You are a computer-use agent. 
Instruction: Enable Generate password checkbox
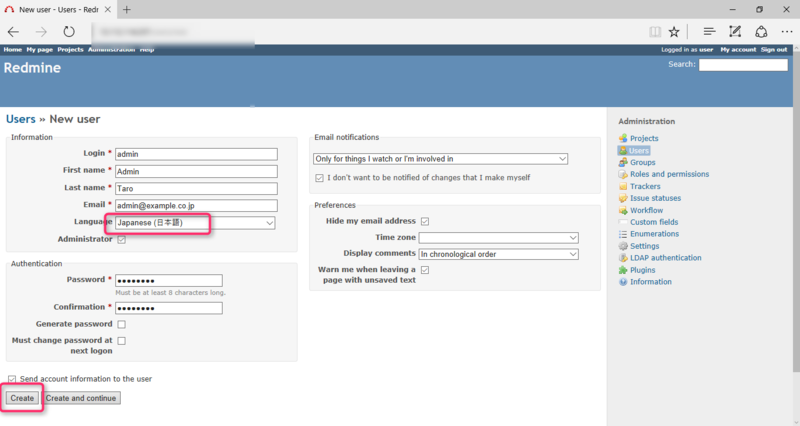pyautogui.click(x=121, y=324)
